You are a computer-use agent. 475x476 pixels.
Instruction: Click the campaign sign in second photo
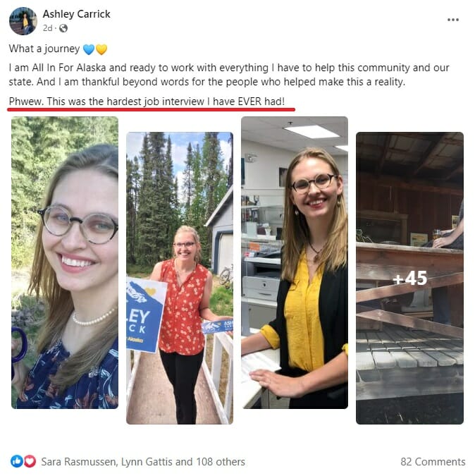tap(146, 316)
